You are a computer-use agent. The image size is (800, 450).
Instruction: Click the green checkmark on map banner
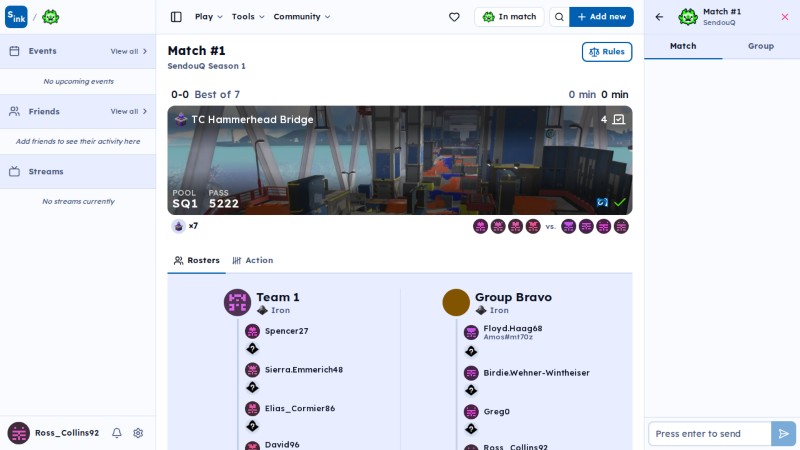[x=620, y=203]
